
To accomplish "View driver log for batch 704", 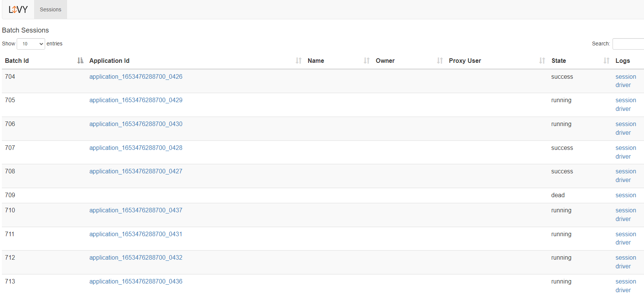I will [x=623, y=85].
